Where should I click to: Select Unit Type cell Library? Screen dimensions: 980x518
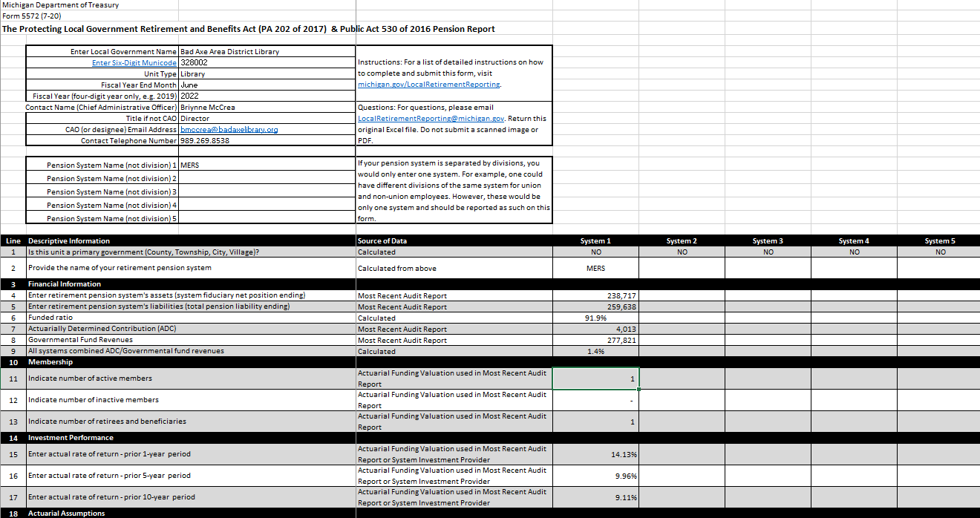(x=267, y=73)
